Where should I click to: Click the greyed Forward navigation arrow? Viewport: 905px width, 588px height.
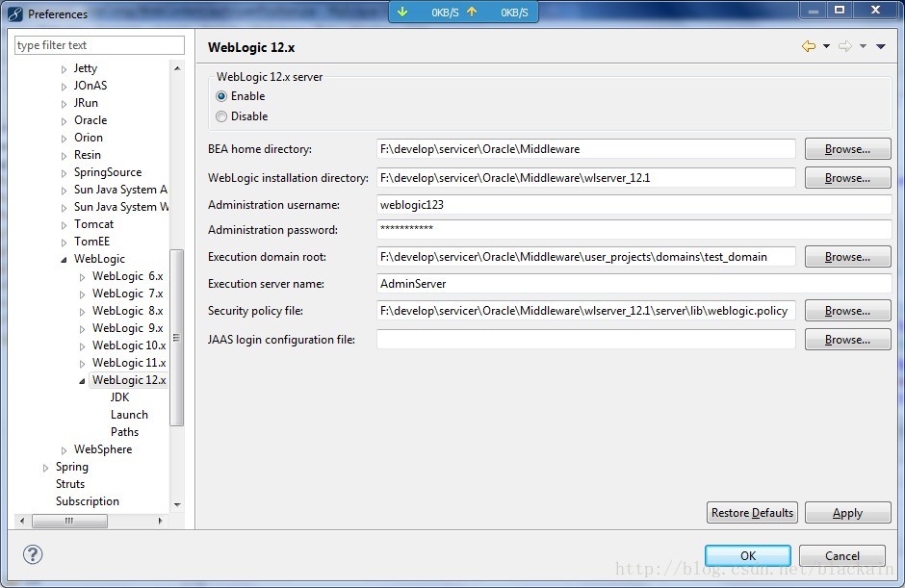click(845, 46)
